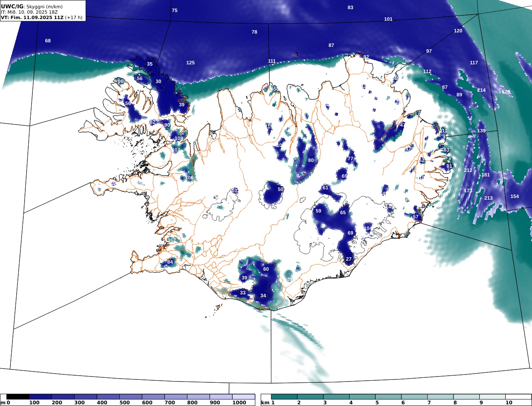
Task: Click visibility value '84' on the Reykjanes peninsula
Action: (x=170, y=262)
